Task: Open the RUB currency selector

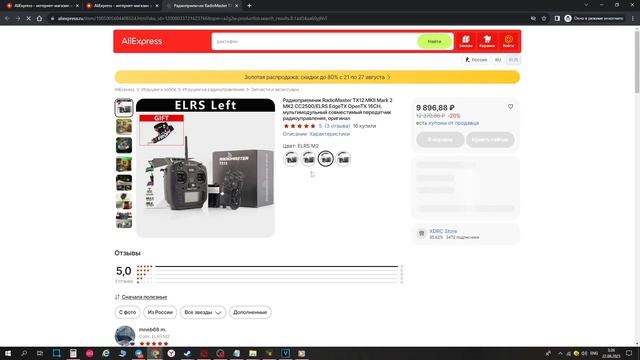Action: click(513, 60)
